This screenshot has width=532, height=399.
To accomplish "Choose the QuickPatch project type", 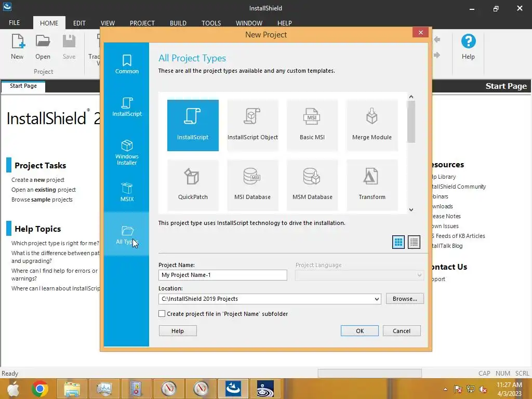I will 193,185.
